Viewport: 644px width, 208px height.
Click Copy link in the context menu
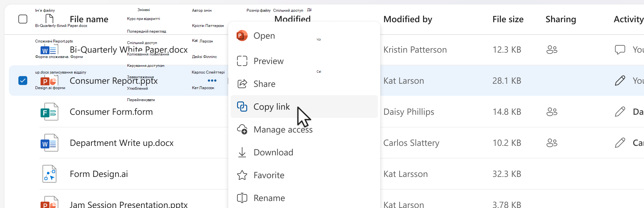[x=304, y=107]
